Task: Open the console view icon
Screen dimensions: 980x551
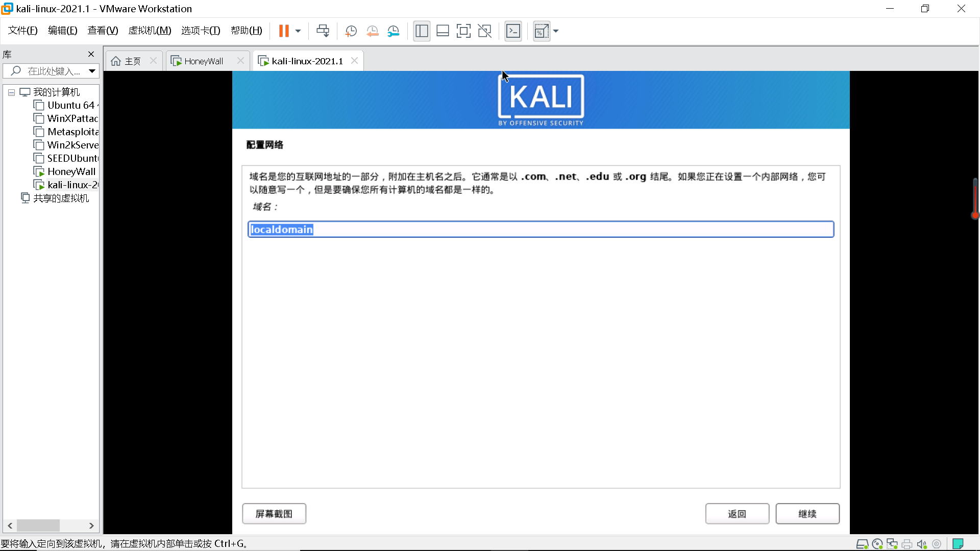Action: coord(513,31)
